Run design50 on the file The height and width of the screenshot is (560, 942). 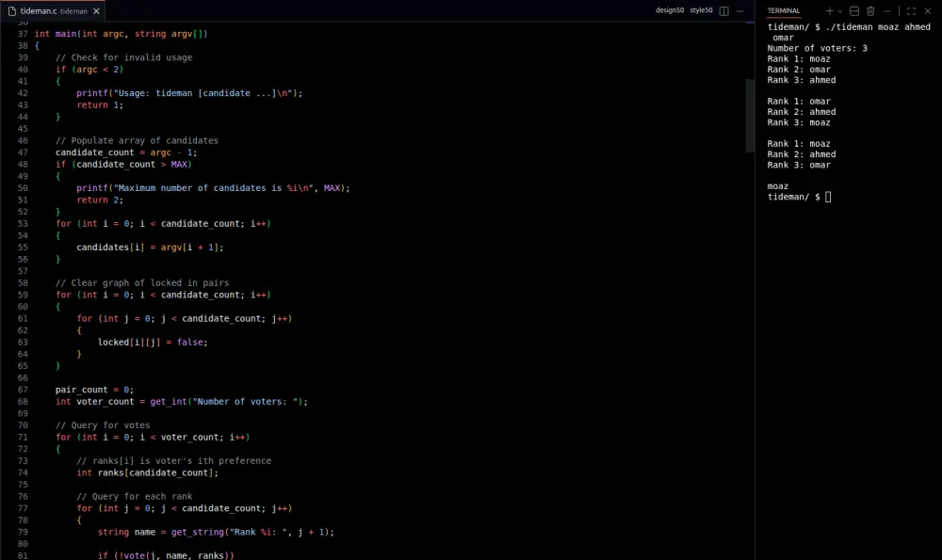(x=669, y=10)
